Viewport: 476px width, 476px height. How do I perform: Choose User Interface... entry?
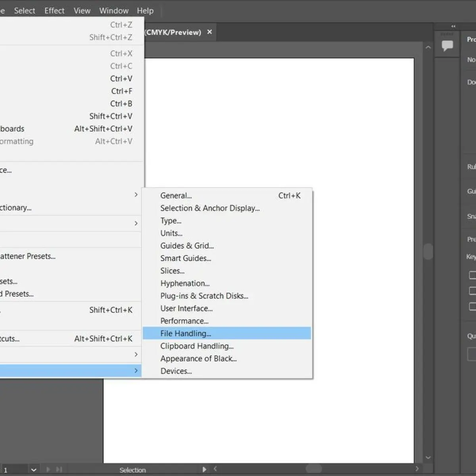[x=227, y=309]
